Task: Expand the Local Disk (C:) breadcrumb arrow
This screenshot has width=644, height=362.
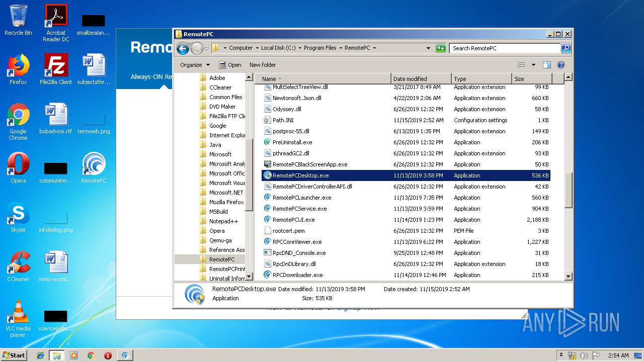Action: click(x=300, y=48)
